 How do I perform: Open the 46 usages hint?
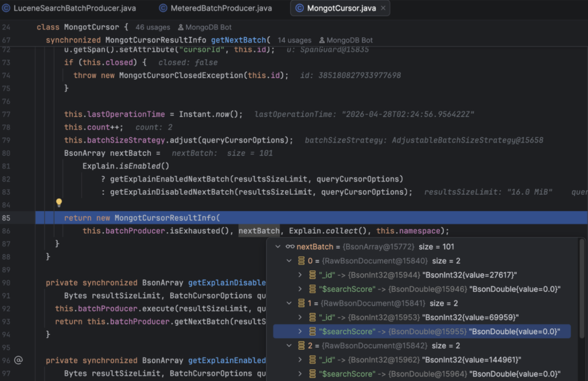coord(153,28)
